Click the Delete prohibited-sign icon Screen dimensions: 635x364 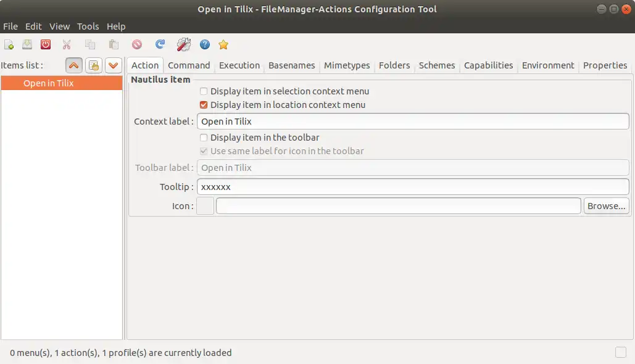137,44
